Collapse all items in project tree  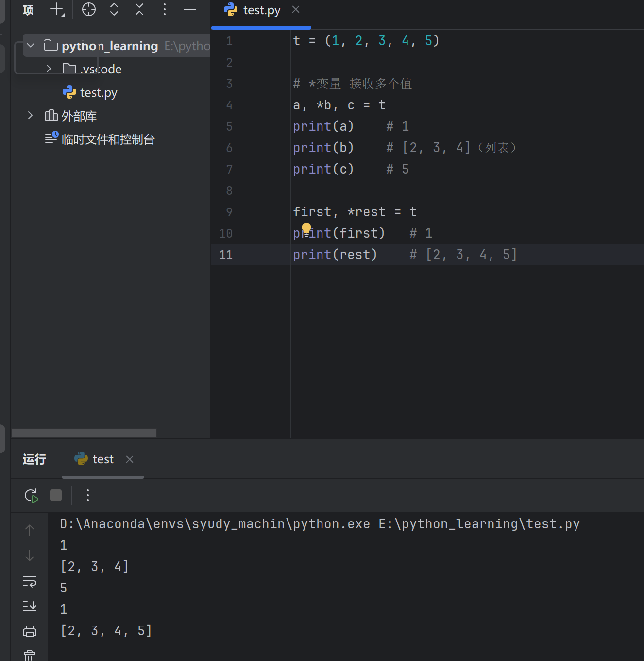click(x=139, y=10)
